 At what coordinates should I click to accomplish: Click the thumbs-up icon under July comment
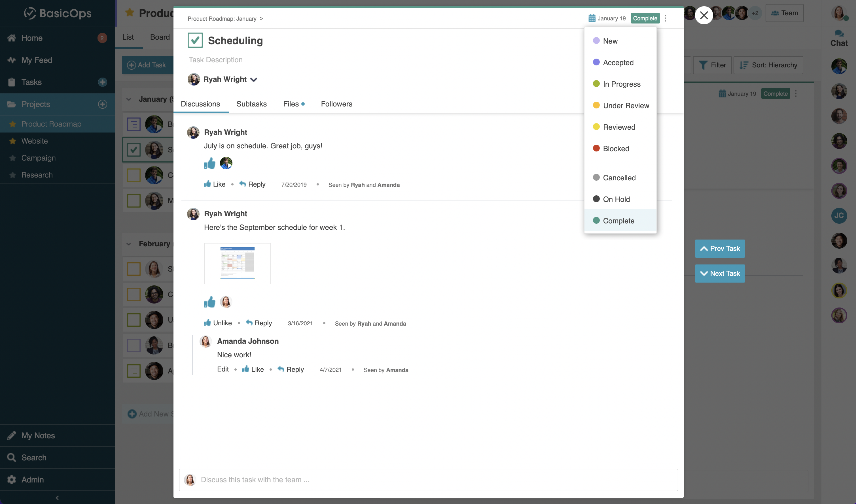tap(210, 163)
